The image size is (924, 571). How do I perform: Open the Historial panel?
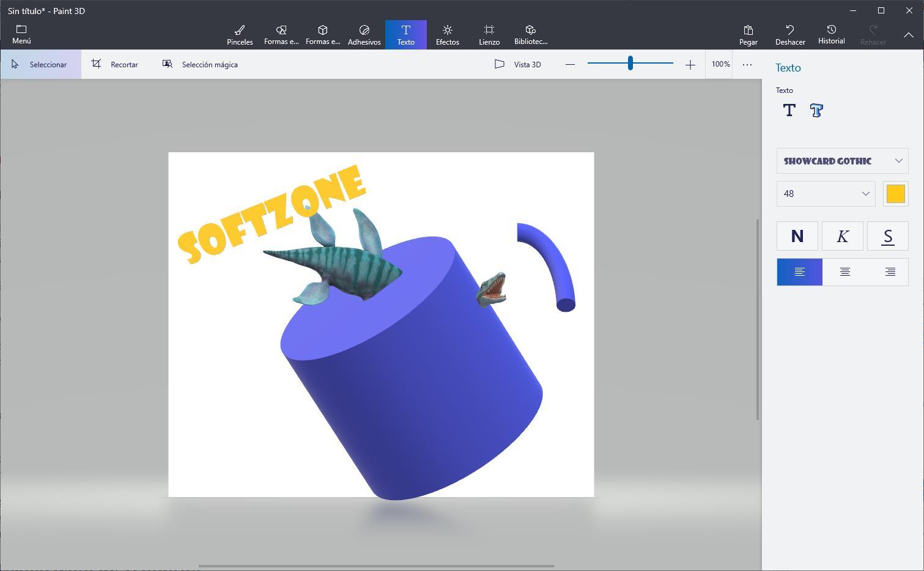point(832,35)
